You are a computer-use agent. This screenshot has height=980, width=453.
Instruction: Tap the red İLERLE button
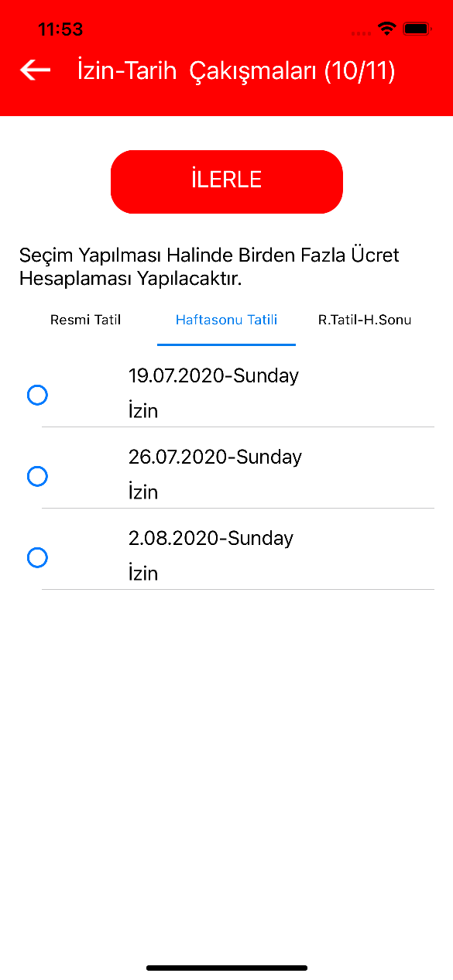click(227, 181)
